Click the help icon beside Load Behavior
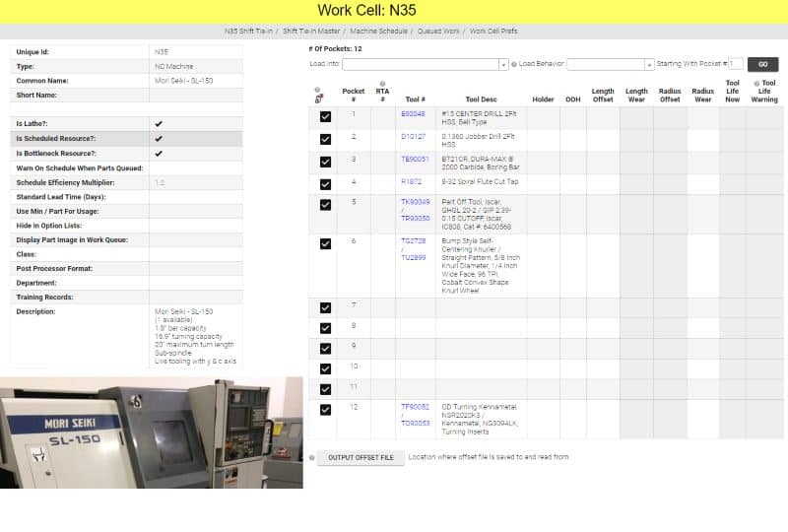The image size is (788, 532). click(x=513, y=64)
